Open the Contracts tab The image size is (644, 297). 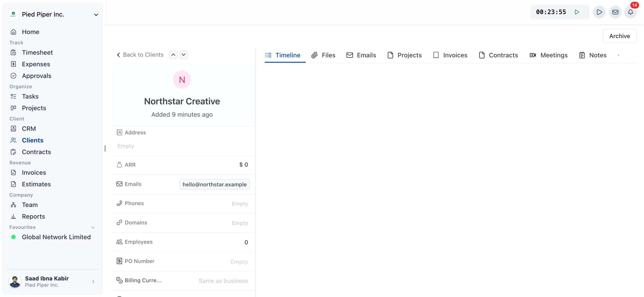click(x=498, y=55)
